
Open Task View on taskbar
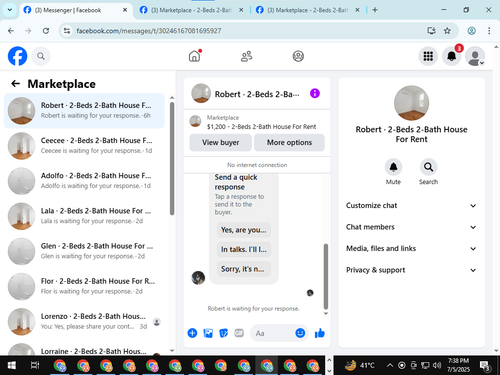35,366
